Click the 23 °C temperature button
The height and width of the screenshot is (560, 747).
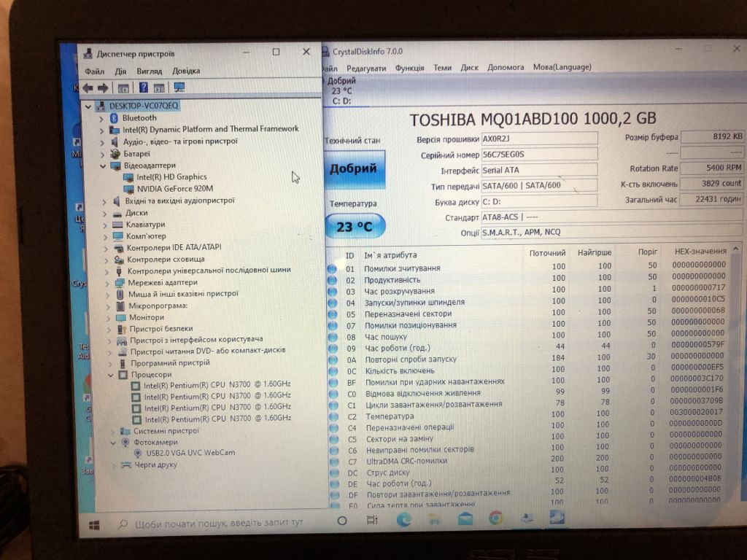355,227
